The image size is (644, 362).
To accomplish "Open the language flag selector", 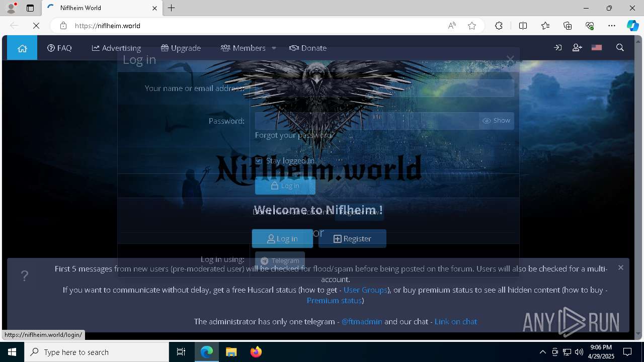I will point(597,48).
